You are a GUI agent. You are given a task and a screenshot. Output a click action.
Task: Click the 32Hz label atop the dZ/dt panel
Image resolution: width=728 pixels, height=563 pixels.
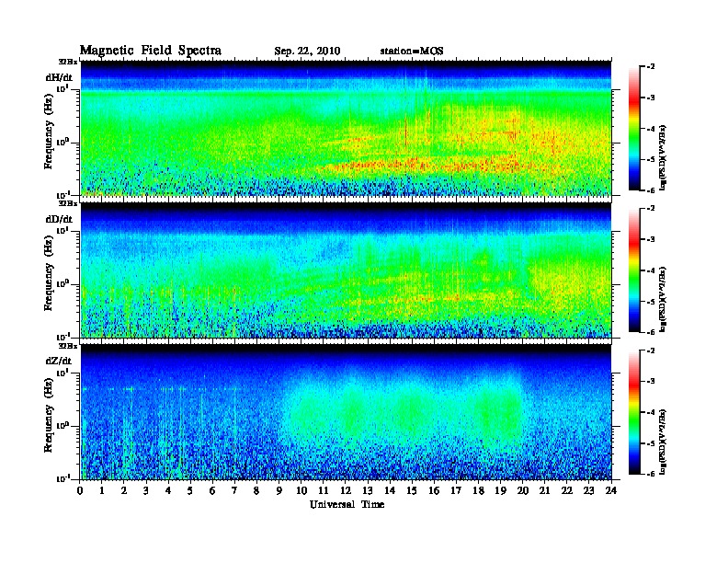68,346
